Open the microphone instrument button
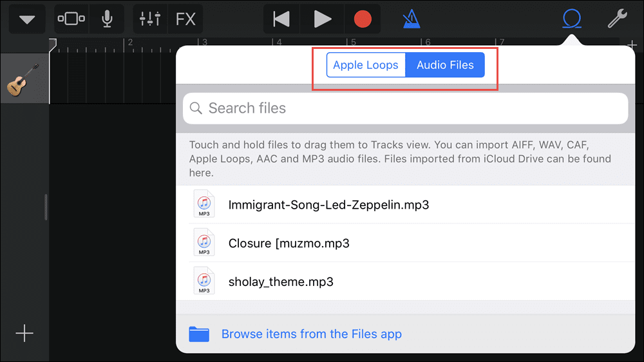This screenshot has height=362, width=644. 107,19
